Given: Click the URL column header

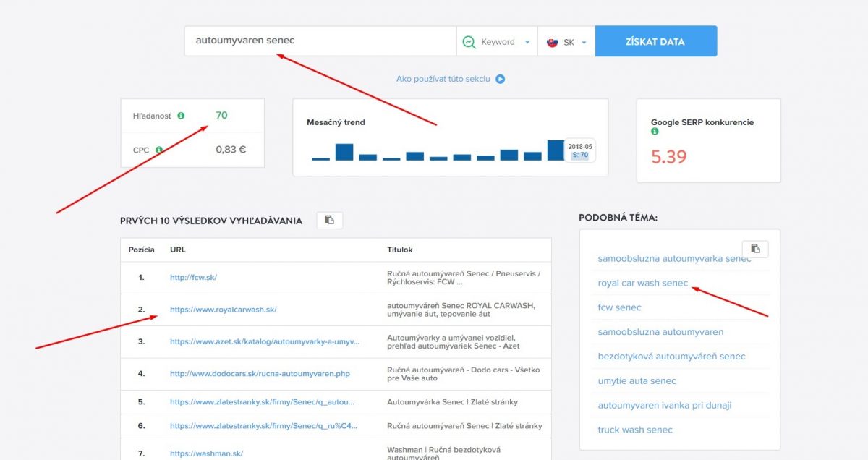Looking at the screenshot, I should pyautogui.click(x=178, y=250).
